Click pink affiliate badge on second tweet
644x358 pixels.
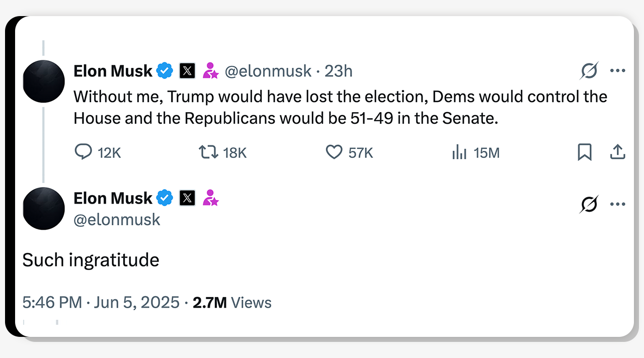tap(210, 198)
